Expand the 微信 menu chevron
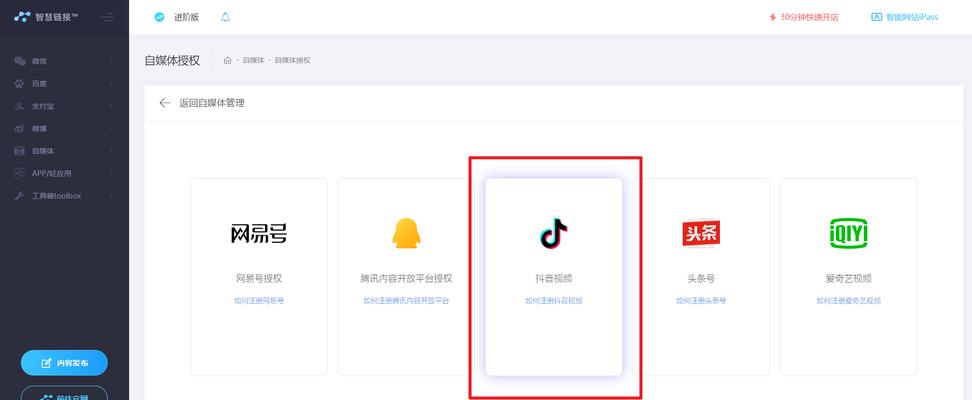 click(x=111, y=61)
